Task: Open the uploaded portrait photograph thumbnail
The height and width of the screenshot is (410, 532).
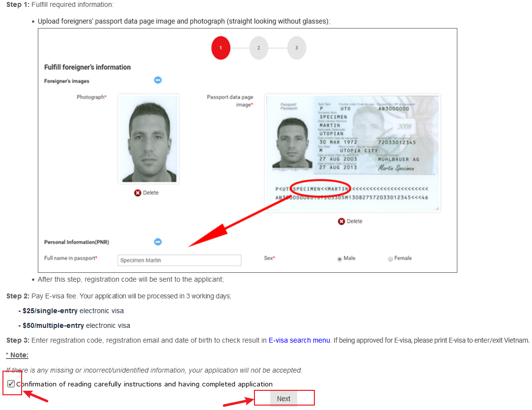Action: coord(149,139)
